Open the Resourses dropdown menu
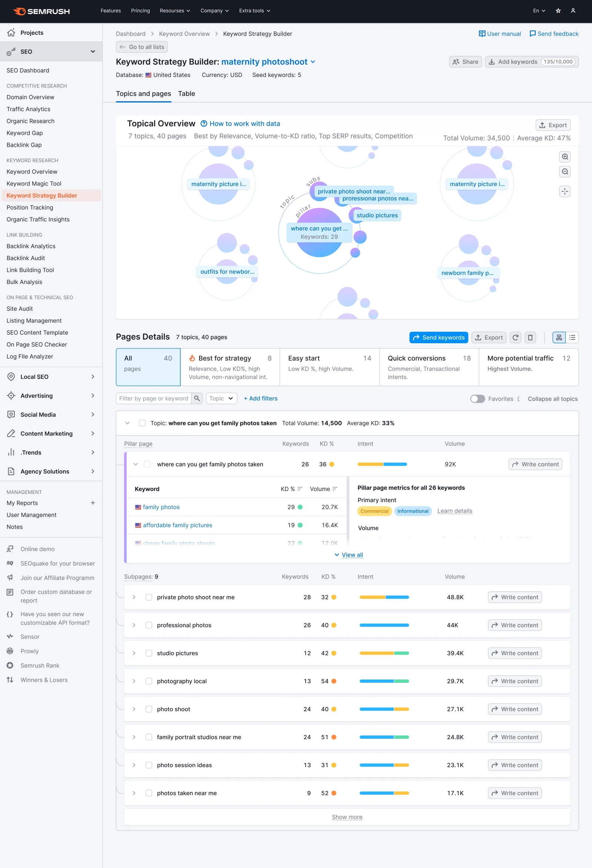The image size is (592, 868). pos(175,11)
